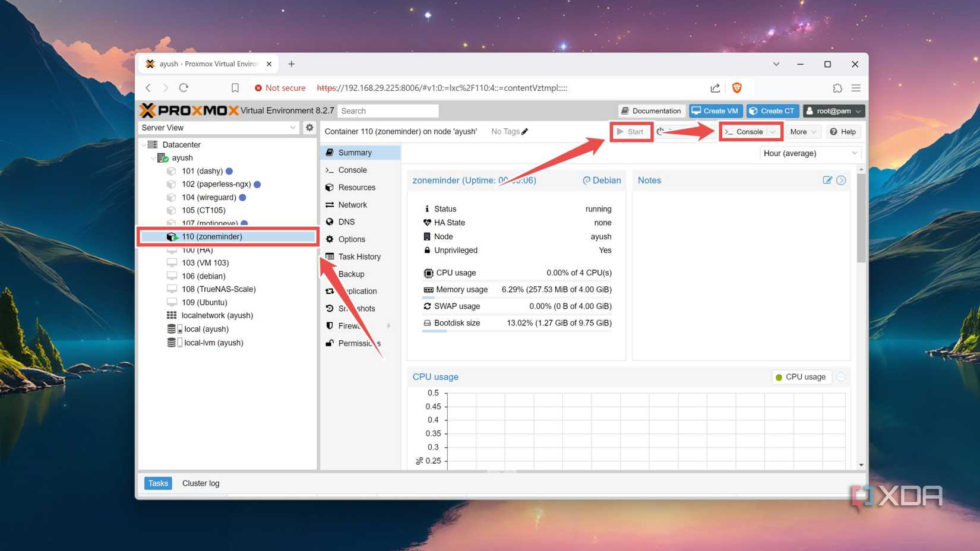Open the root@pam user menu
980x551 pixels.
(834, 111)
